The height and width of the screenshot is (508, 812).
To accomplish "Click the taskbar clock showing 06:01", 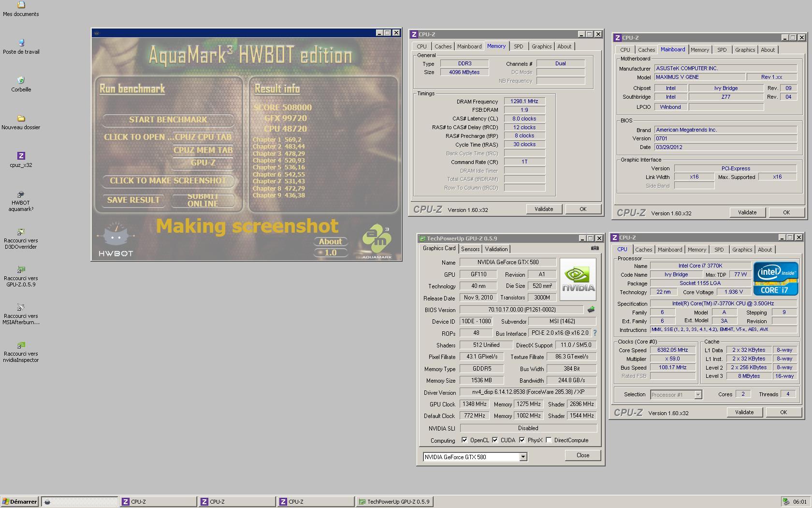I will [x=799, y=502].
